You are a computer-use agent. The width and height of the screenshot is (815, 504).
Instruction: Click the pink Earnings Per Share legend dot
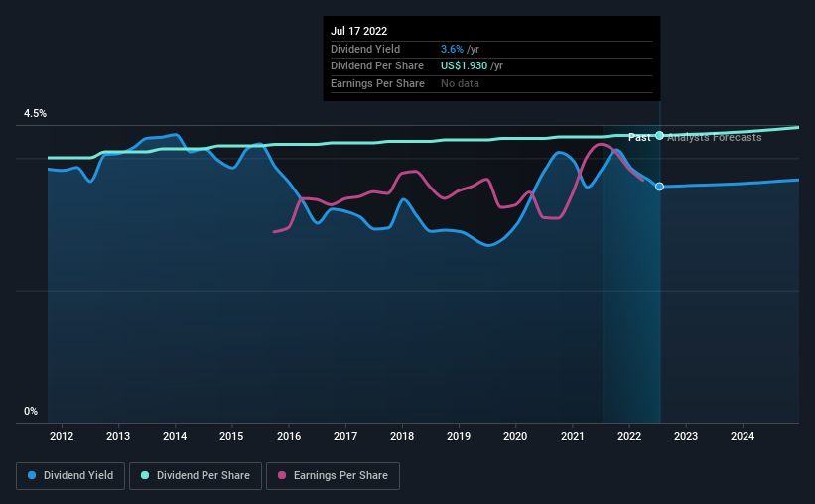pyautogui.click(x=282, y=475)
